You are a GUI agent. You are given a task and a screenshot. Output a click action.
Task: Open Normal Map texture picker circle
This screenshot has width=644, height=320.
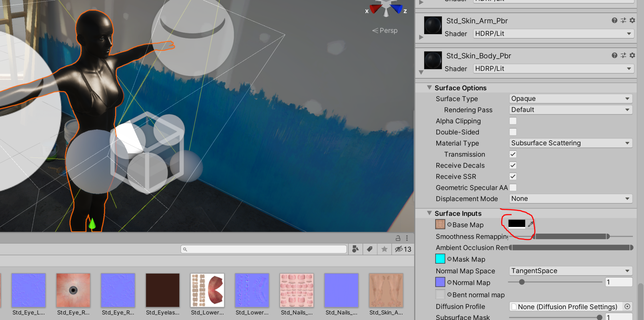pyautogui.click(x=449, y=283)
